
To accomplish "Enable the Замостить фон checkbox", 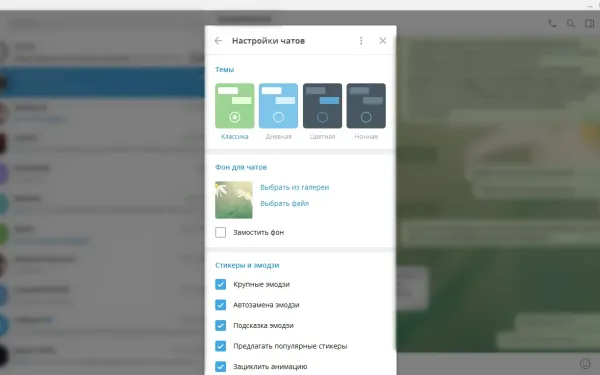I will (220, 232).
